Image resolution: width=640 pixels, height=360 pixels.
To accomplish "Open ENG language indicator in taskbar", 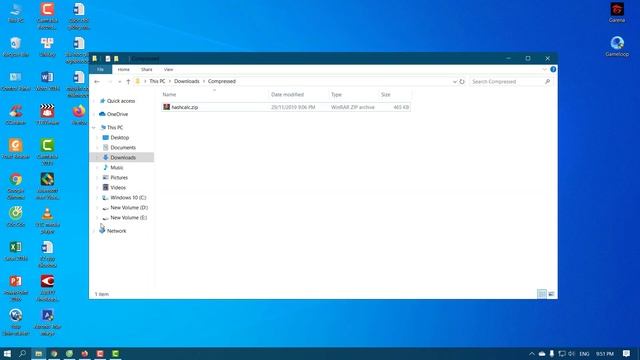I will 584,353.
